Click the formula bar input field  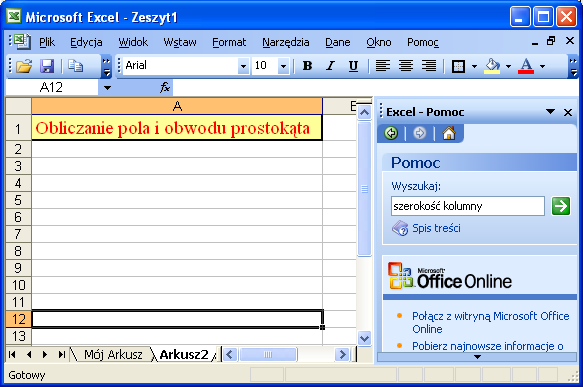click(x=376, y=88)
